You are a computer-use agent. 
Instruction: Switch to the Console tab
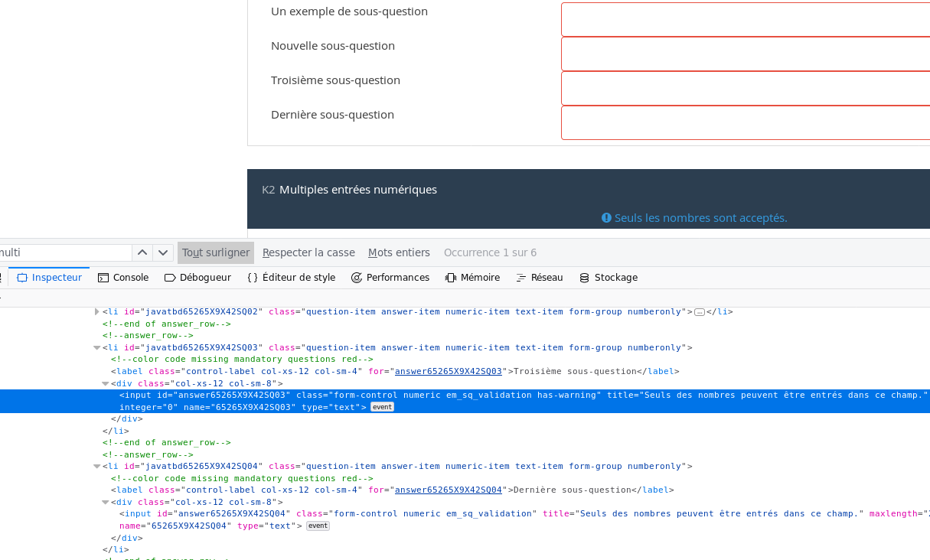122,278
